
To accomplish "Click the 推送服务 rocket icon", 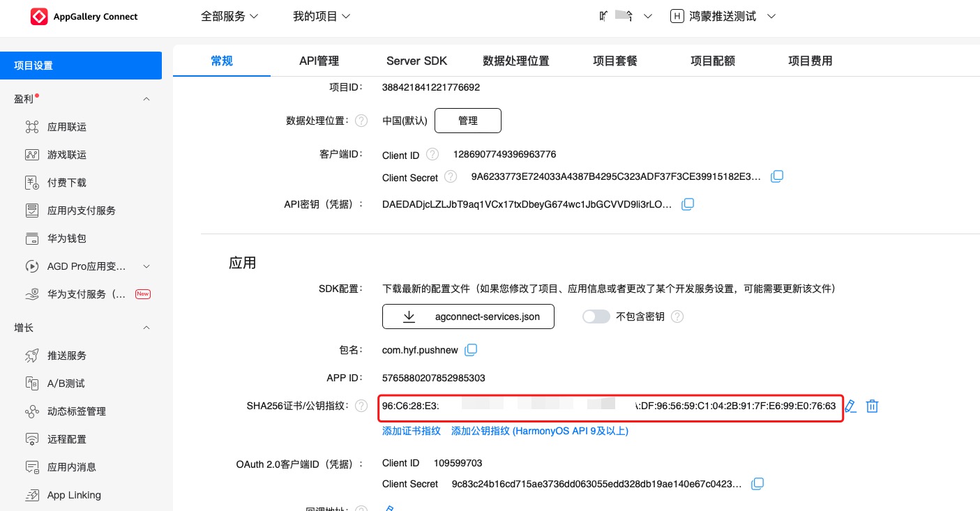I will pos(31,356).
